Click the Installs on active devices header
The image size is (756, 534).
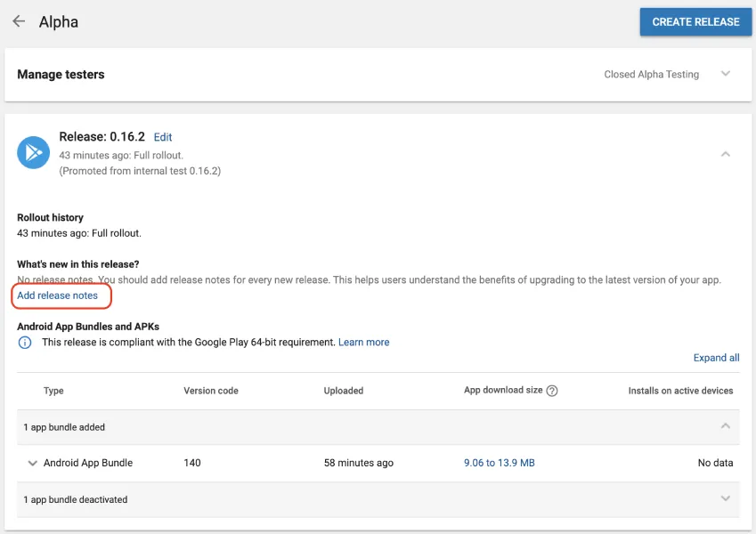[680, 391]
